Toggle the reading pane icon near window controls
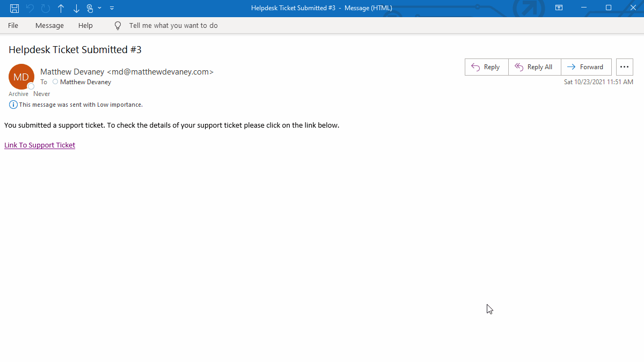 tap(559, 8)
